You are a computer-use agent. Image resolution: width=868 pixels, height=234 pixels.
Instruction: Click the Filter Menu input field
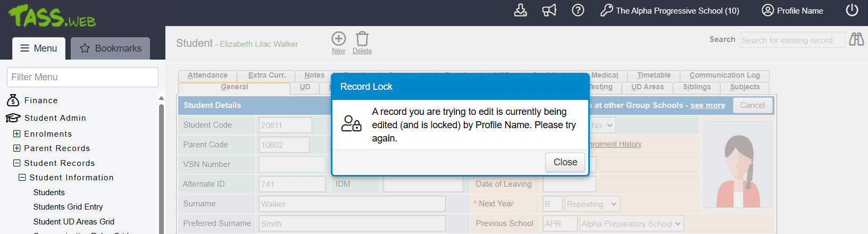click(83, 77)
